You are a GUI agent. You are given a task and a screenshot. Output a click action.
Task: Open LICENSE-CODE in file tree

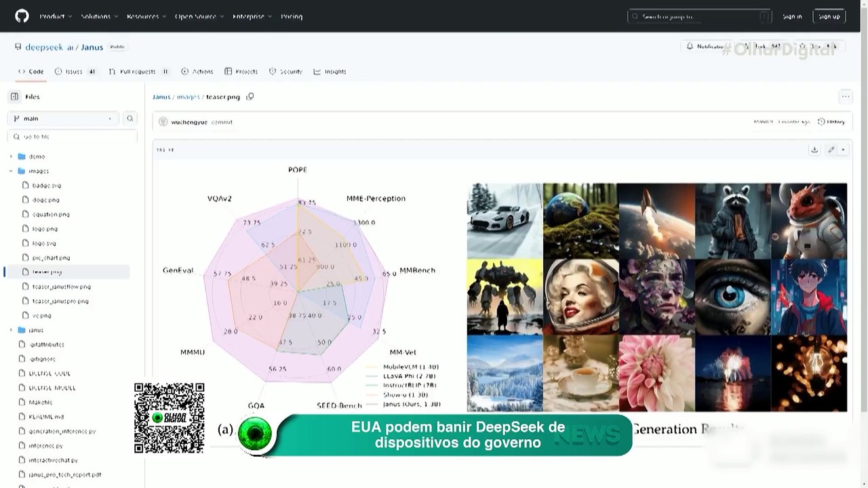[50, 373]
